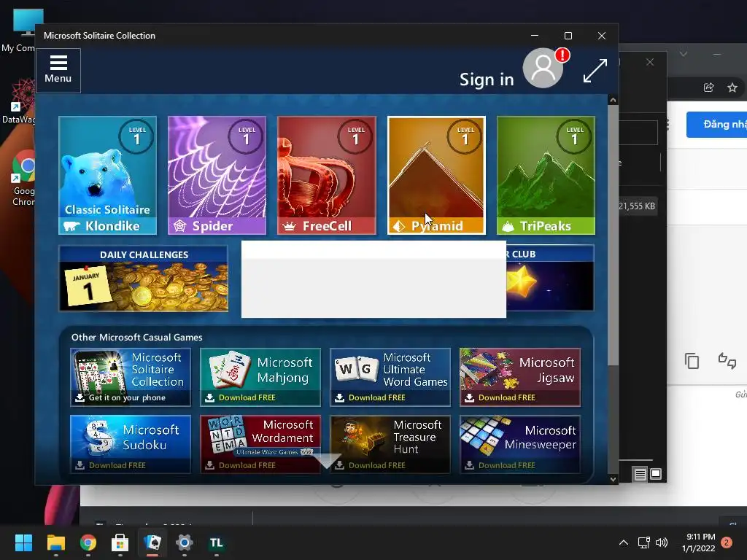Close the dialog behind Solitaire window

point(650,63)
